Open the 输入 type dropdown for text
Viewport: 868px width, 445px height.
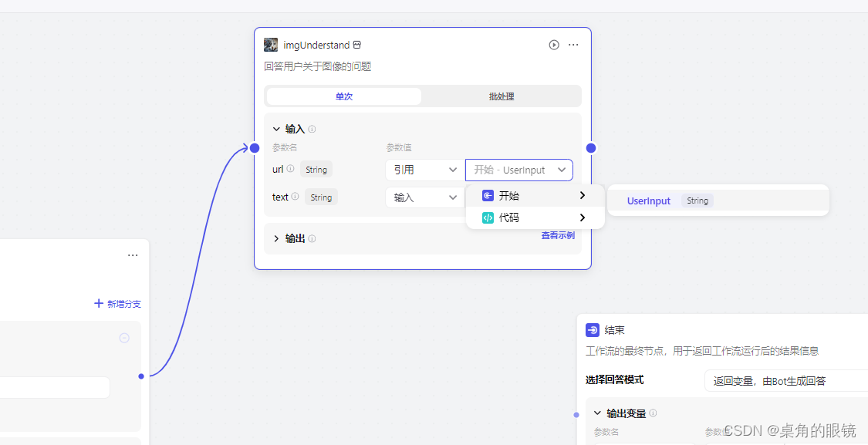point(425,197)
